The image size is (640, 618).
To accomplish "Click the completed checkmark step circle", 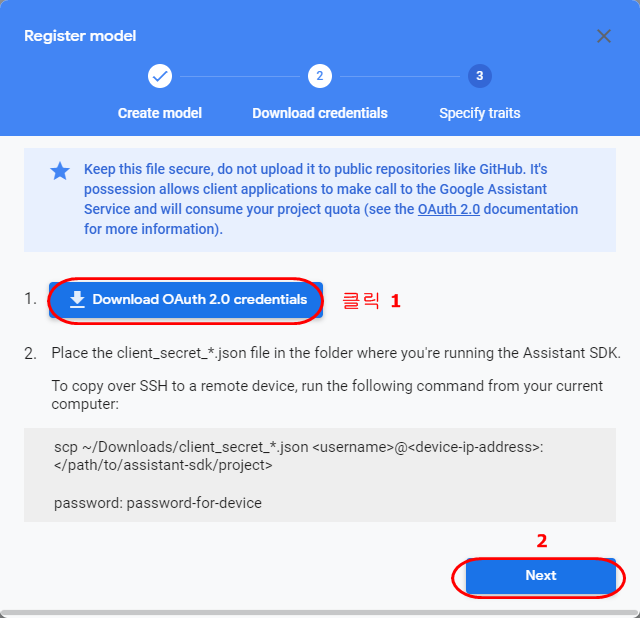I will (x=160, y=76).
